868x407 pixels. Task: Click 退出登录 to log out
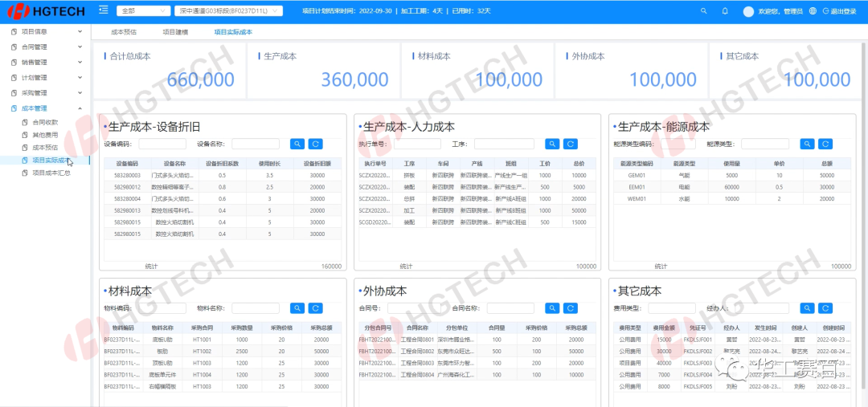coord(840,11)
